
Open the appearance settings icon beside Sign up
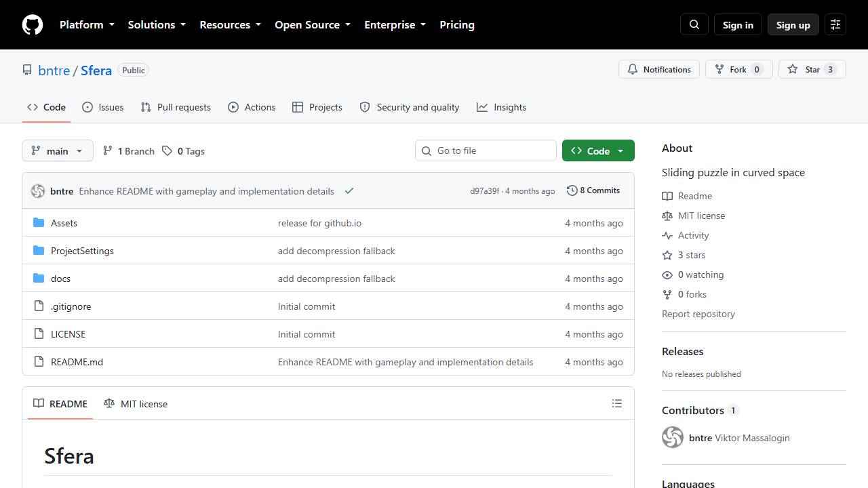pos(835,24)
